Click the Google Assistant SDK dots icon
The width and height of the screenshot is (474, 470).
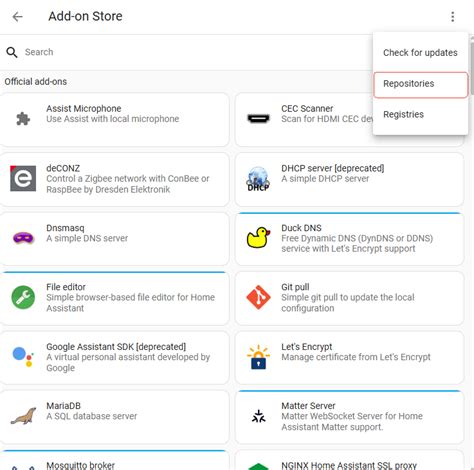(23, 357)
